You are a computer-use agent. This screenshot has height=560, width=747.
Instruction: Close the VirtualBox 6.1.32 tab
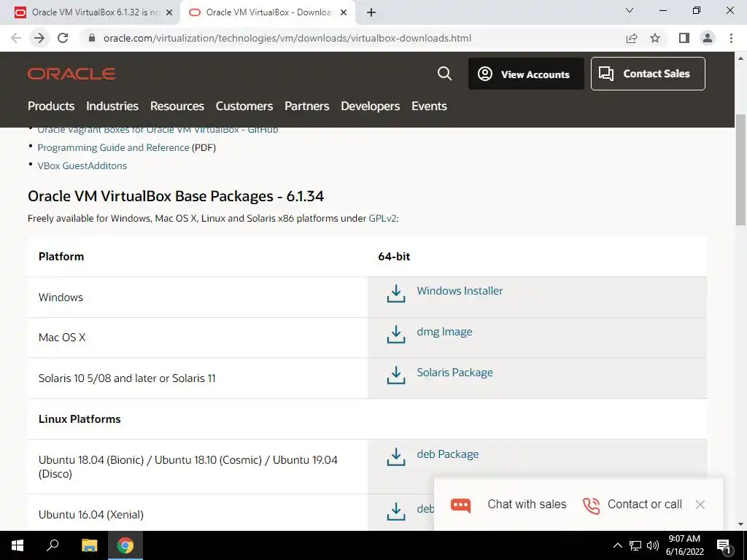point(169,12)
